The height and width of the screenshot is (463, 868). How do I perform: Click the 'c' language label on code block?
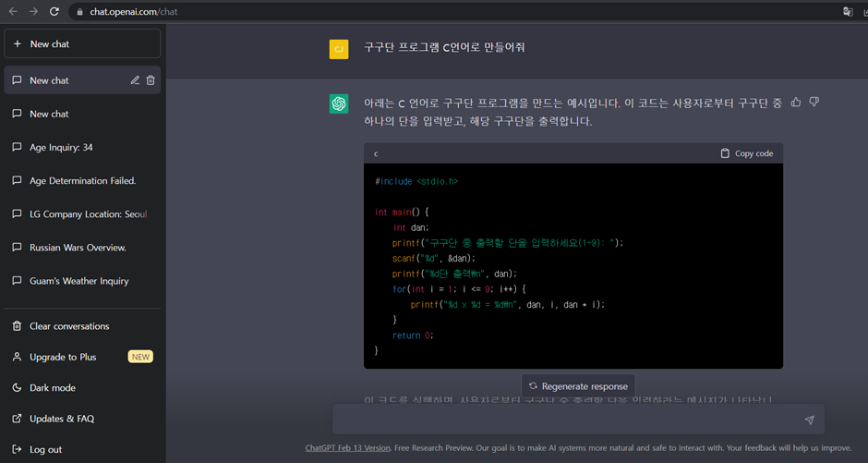click(376, 153)
